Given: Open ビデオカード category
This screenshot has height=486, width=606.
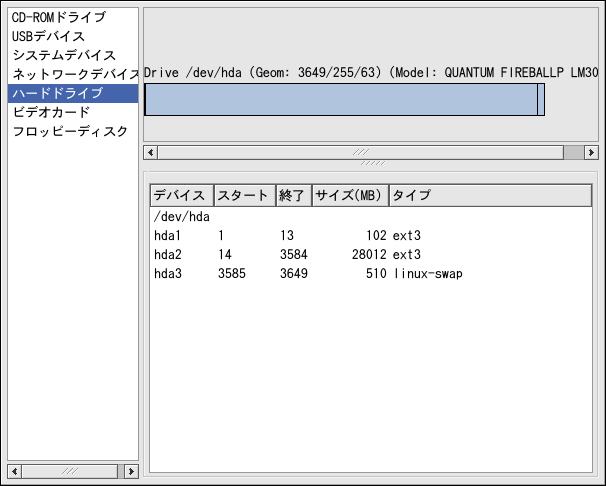Looking at the screenshot, I should point(51,113).
